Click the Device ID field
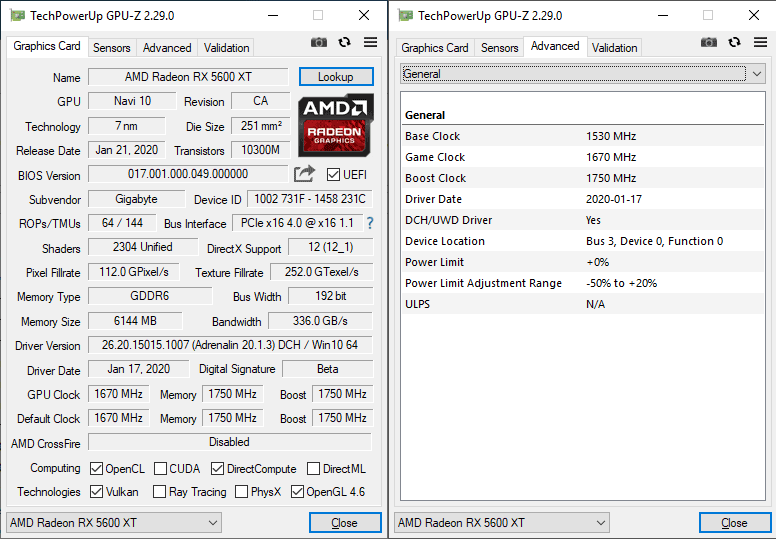This screenshot has height=539, width=776. (x=310, y=199)
